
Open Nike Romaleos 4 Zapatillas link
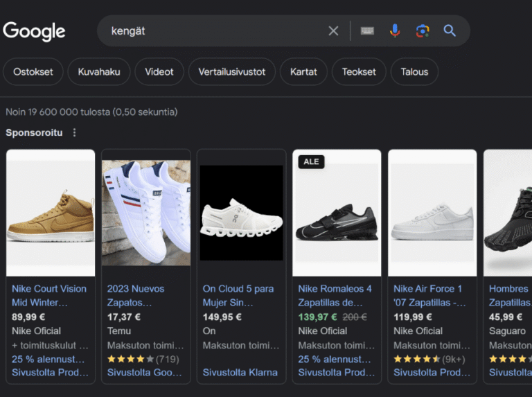[335, 296]
